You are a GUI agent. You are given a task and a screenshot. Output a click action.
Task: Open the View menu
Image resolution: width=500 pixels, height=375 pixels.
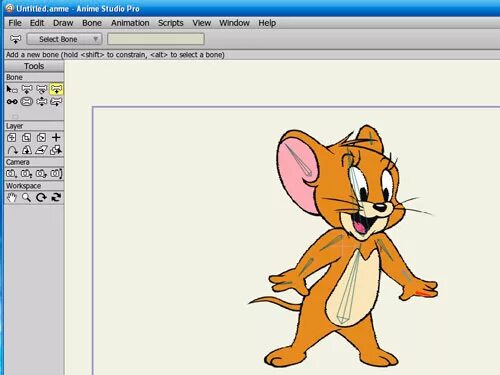[201, 23]
